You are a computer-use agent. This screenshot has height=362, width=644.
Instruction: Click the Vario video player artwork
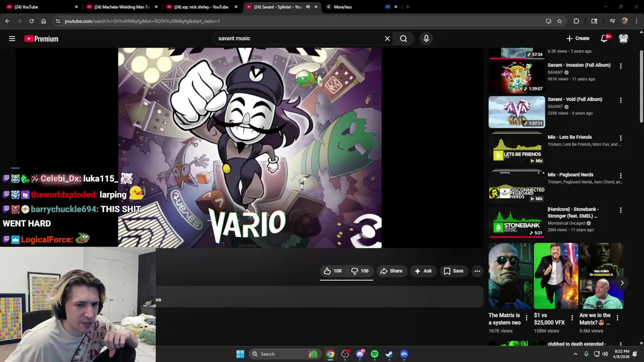(x=250, y=148)
